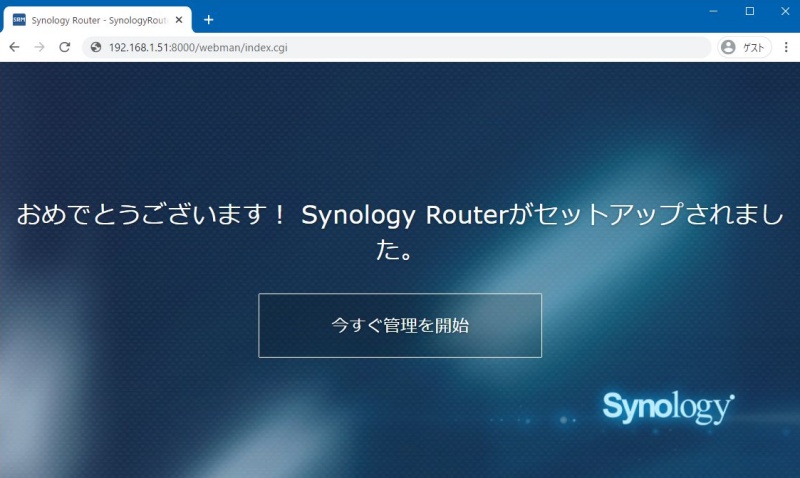Click the SRM favicon on the tab
800x478 pixels.
(19, 20)
